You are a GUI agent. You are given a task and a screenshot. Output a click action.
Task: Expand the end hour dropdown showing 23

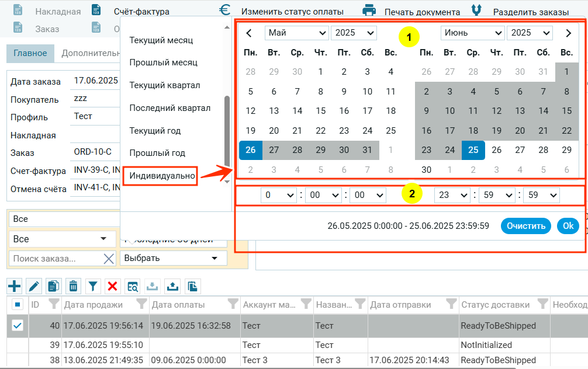(452, 195)
